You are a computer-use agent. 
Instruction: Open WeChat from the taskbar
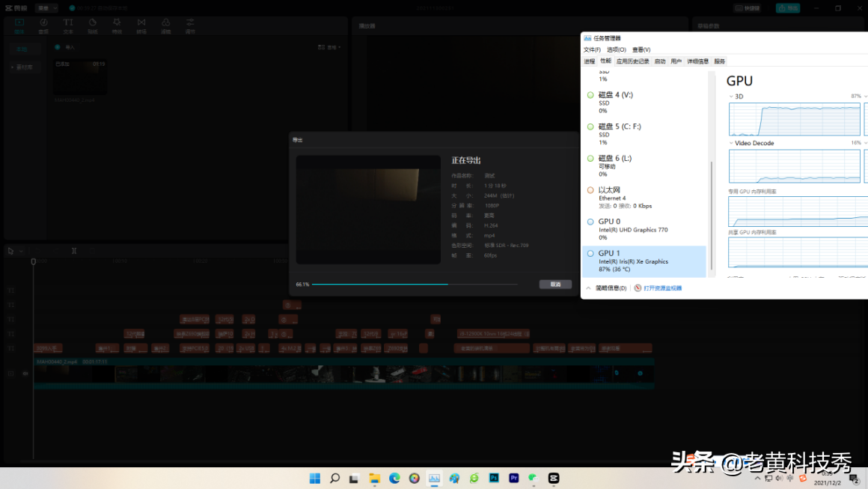tap(533, 479)
